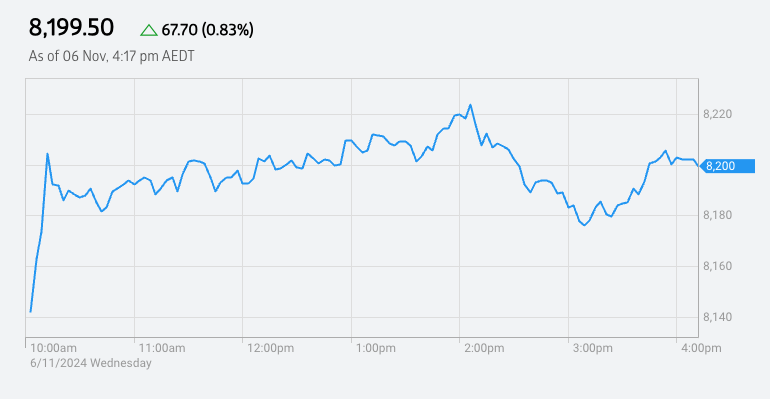This screenshot has width=770, height=399.
Task: Click the 1:00pm time axis label
Action: pyautogui.click(x=376, y=348)
